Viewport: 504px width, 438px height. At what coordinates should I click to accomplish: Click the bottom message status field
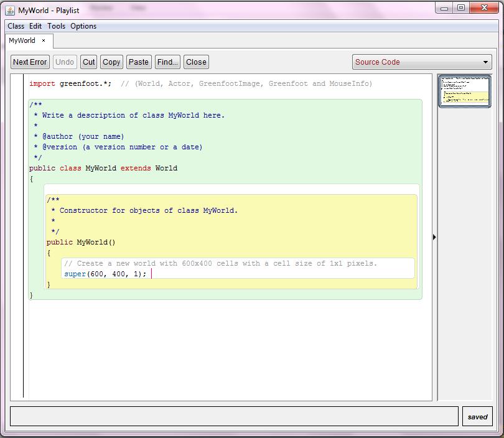tap(234, 416)
